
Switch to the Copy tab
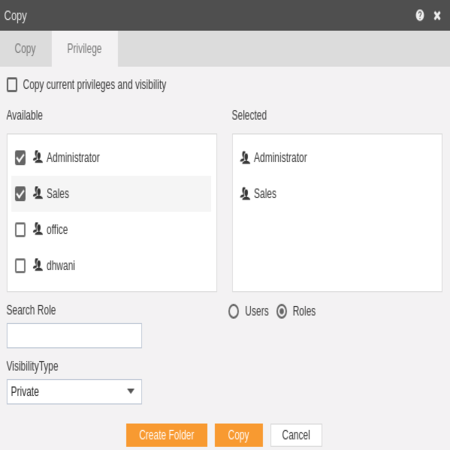coord(26,49)
